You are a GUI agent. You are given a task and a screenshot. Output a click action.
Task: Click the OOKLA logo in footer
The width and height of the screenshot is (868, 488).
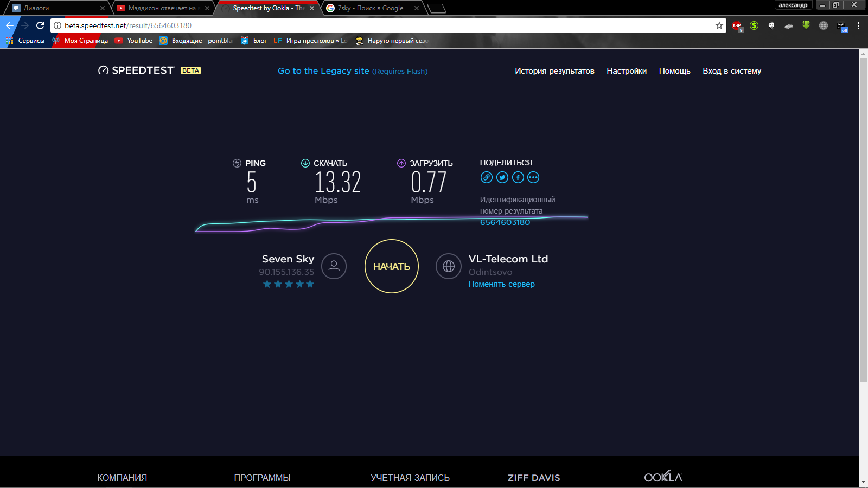[x=663, y=477]
